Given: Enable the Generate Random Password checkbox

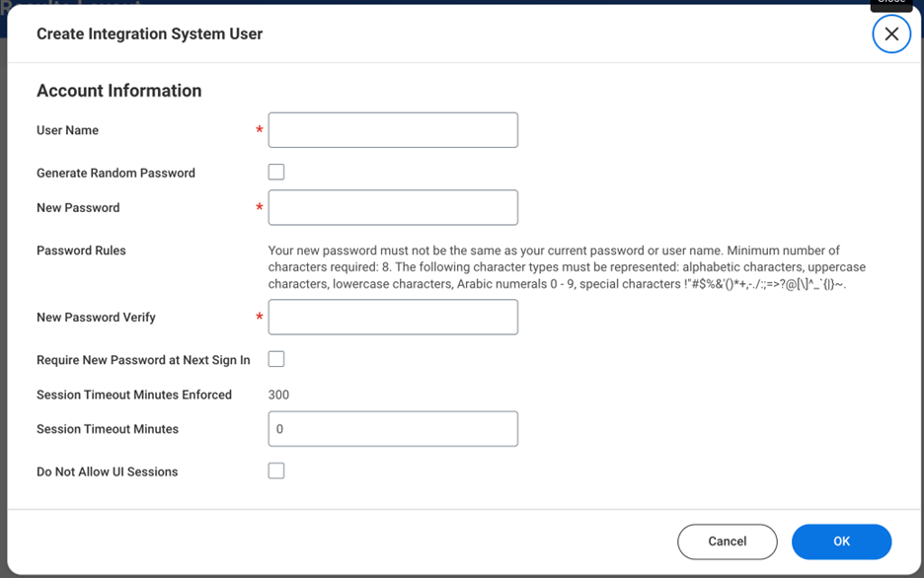Looking at the screenshot, I should (x=276, y=173).
